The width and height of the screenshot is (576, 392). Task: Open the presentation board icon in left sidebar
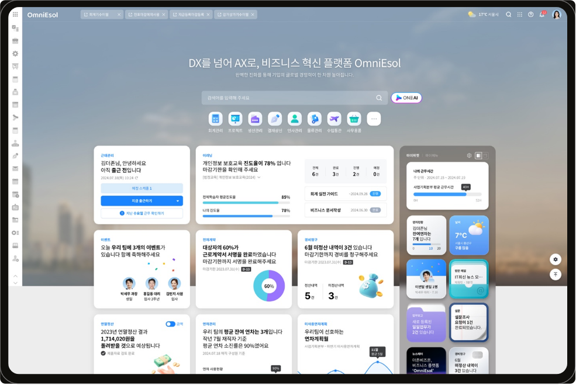pos(15,67)
